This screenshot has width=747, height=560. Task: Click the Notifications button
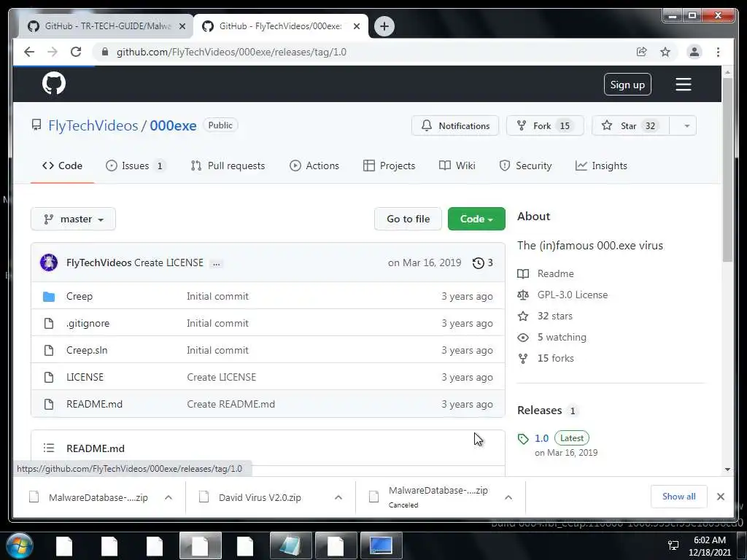pos(455,125)
